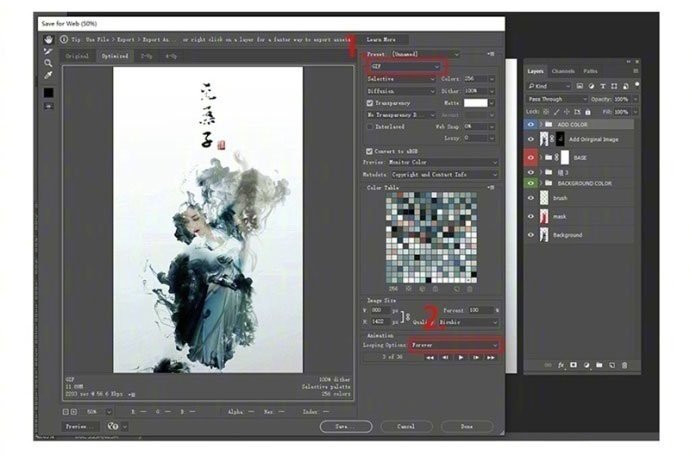The height and width of the screenshot is (456, 690).
Task: Open the Diffusion dither method dropdown
Action: [x=400, y=91]
